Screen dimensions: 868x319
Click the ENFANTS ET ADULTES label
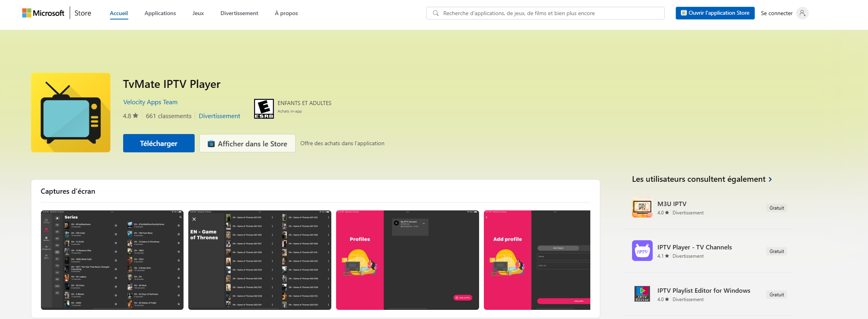(x=304, y=103)
